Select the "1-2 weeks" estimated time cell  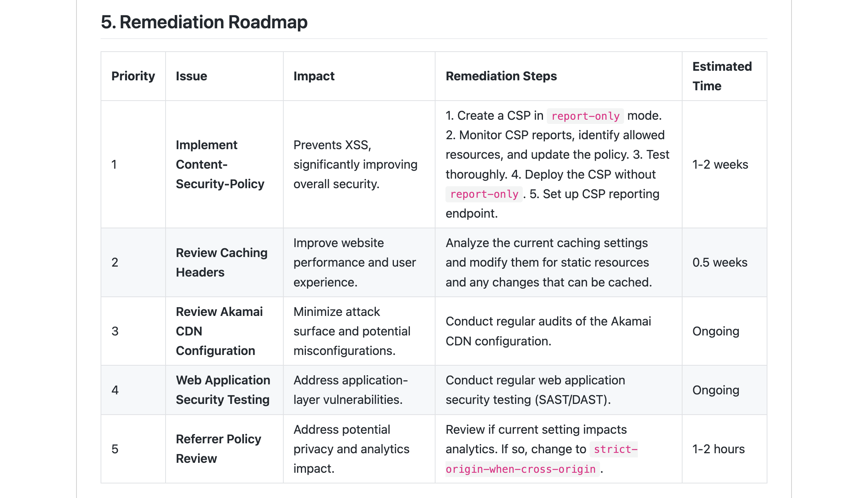720,164
